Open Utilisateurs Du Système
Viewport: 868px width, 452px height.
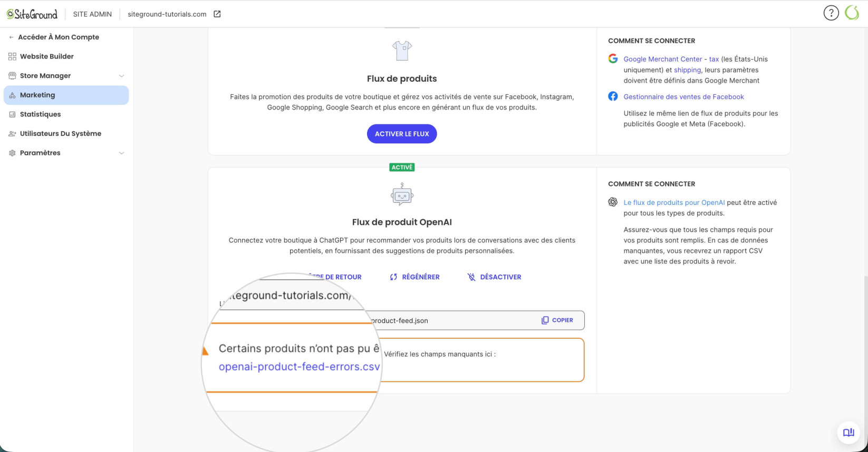pos(61,134)
